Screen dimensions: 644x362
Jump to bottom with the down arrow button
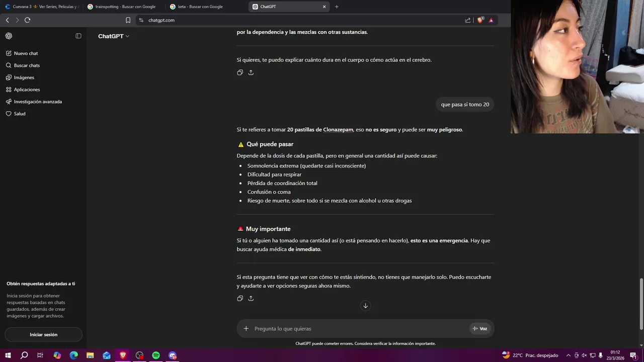pos(366,306)
